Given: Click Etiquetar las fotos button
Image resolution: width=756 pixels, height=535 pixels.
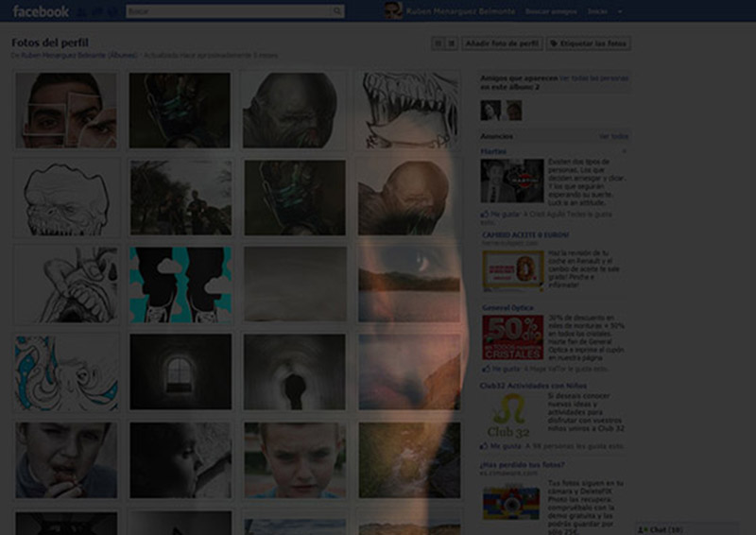Looking at the screenshot, I should tap(588, 43).
